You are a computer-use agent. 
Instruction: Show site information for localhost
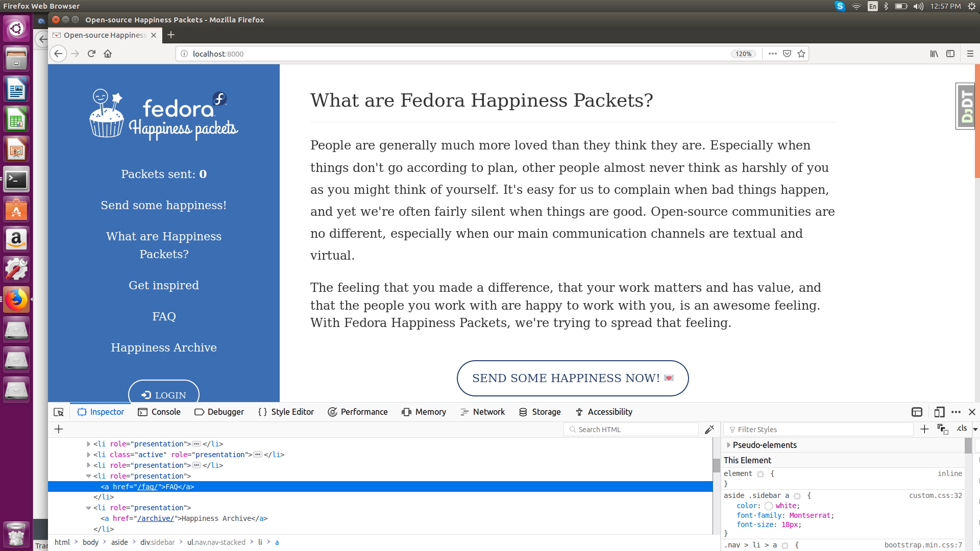click(184, 54)
